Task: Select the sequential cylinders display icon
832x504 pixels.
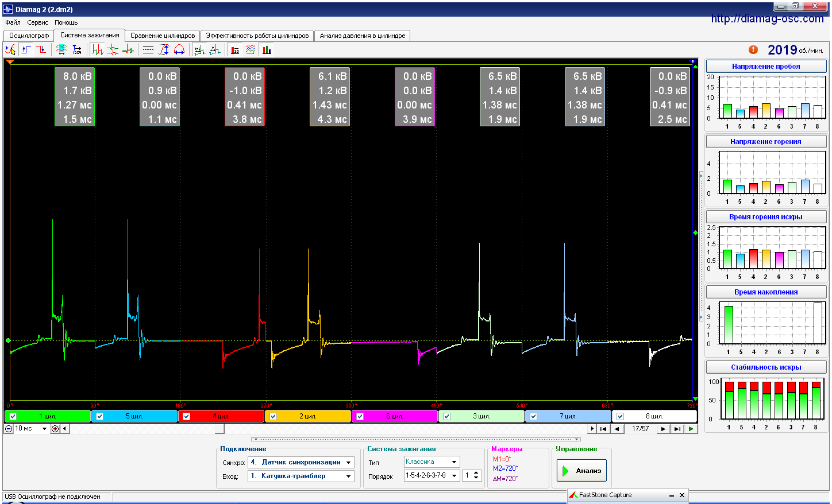Action: click(98, 50)
